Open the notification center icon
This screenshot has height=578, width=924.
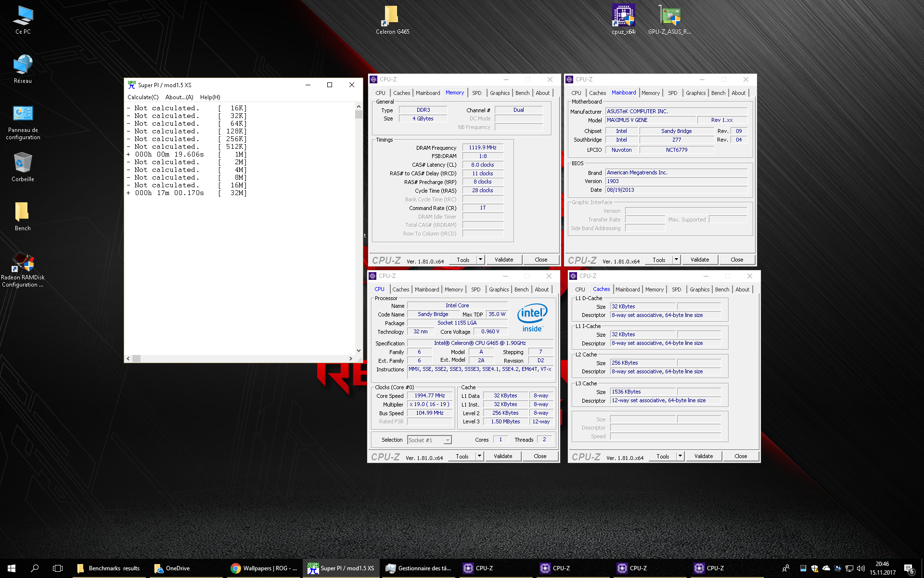[x=909, y=568]
